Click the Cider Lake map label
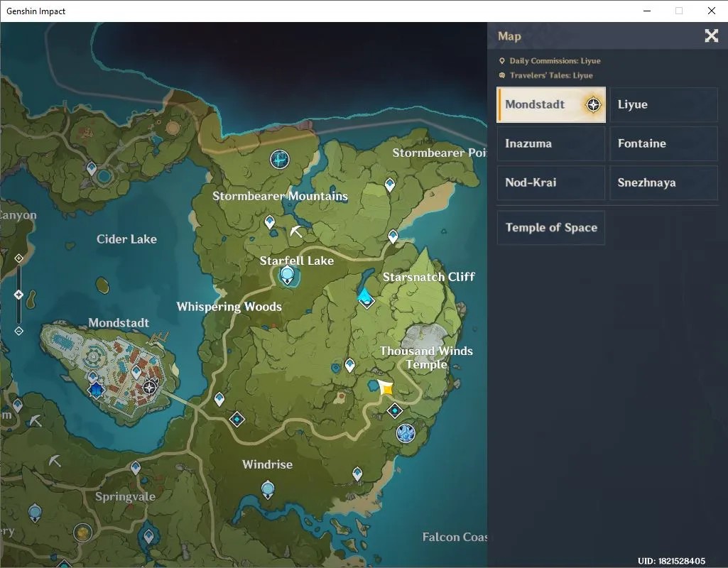The width and height of the screenshot is (728, 568). tap(126, 239)
